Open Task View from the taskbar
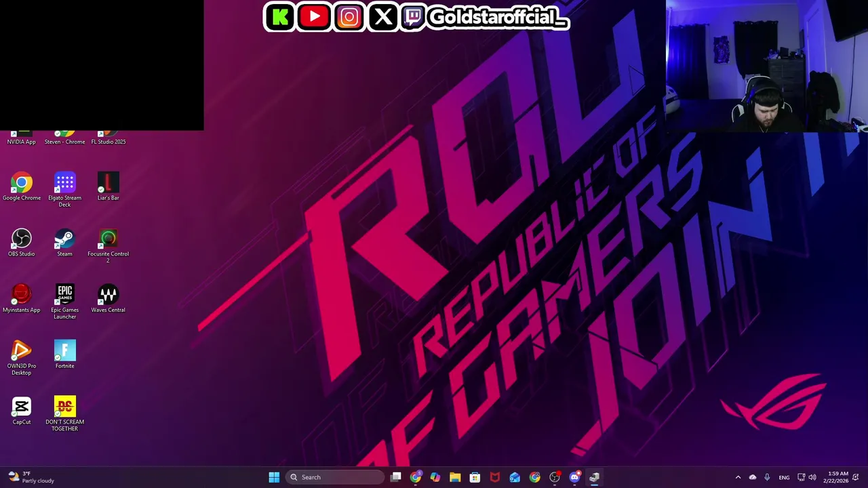Image resolution: width=868 pixels, height=488 pixels. click(396, 477)
